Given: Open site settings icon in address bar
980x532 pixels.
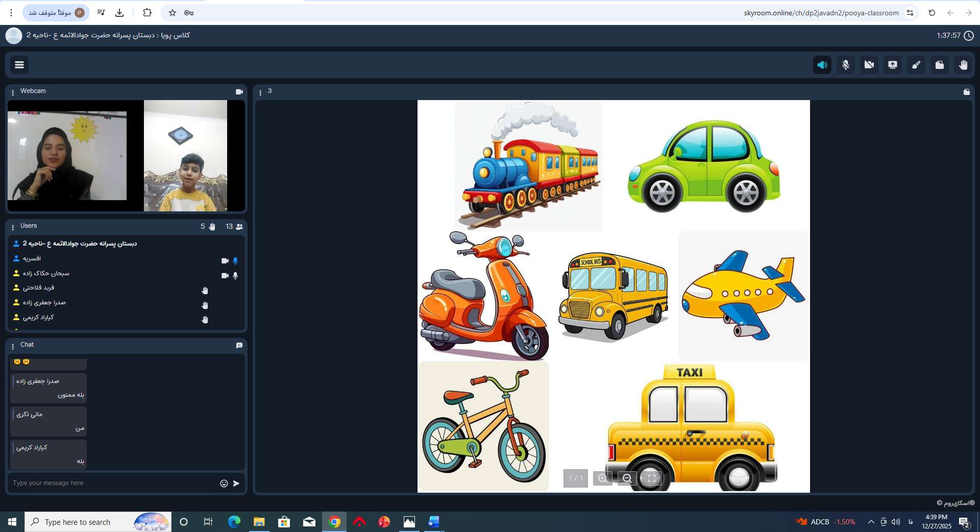Looking at the screenshot, I should tap(910, 13).
